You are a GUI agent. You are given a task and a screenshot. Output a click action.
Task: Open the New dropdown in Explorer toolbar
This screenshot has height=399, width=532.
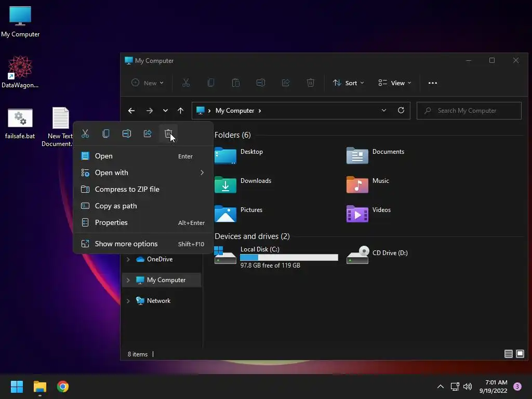(148, 83)
